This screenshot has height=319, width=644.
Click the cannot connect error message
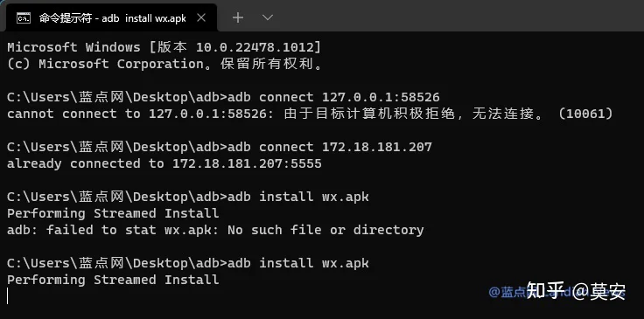click(x=310, y=114)
